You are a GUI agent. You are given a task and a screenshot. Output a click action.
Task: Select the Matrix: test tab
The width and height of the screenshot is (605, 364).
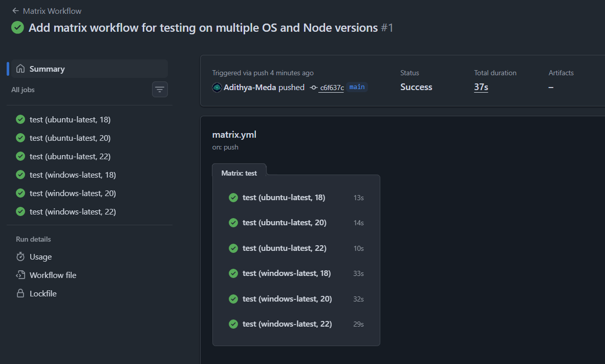pos(239,174)
